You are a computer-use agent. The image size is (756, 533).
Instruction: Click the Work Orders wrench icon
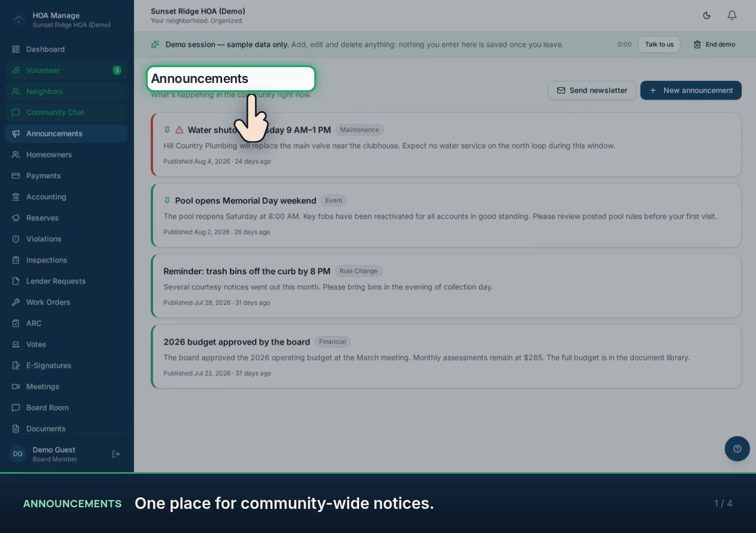[16, 302]
